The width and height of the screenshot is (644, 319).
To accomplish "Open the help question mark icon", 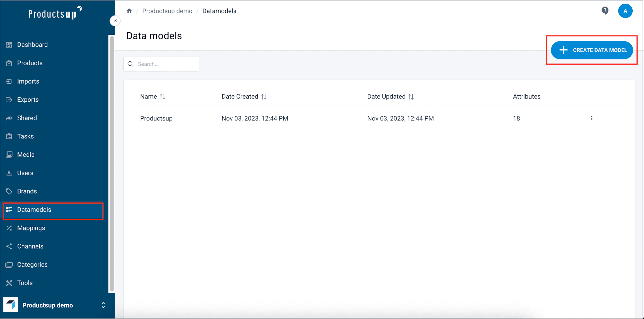I will click(605, 11).
